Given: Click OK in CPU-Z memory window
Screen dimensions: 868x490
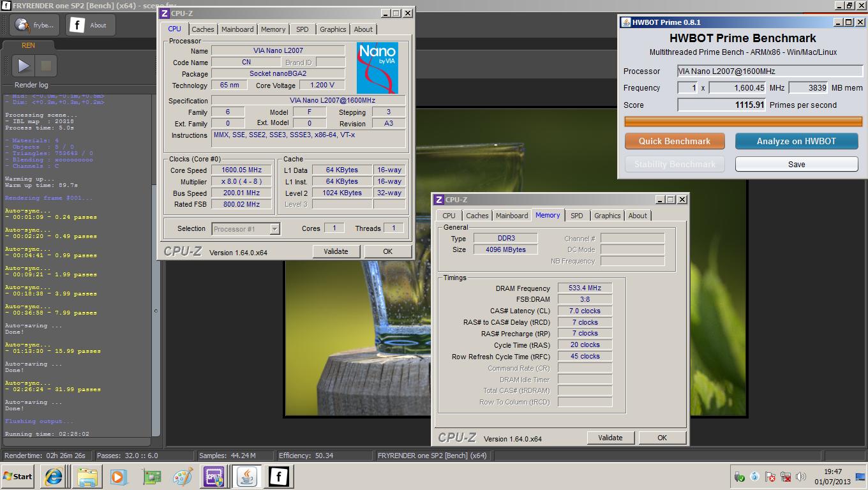Looking at the screenshot, I should (x=662, y=438).
